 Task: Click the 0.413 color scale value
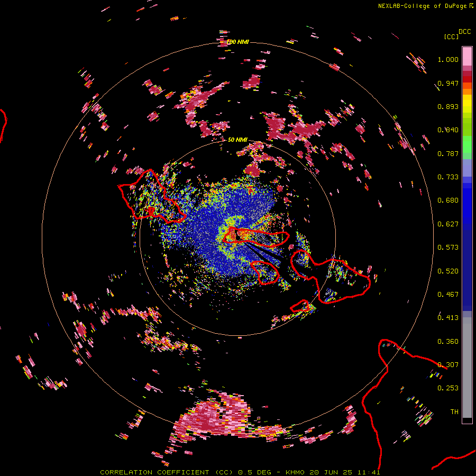(x=448, y=318)
